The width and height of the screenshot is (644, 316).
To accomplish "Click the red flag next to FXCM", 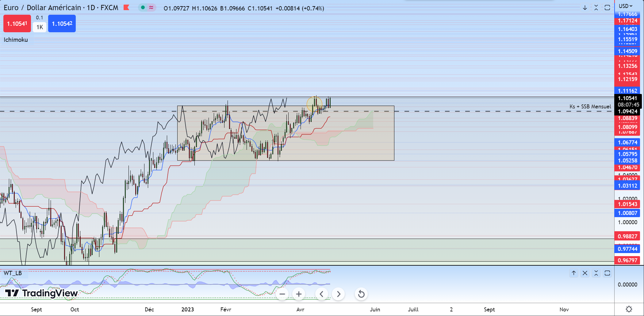I will 126,8.
